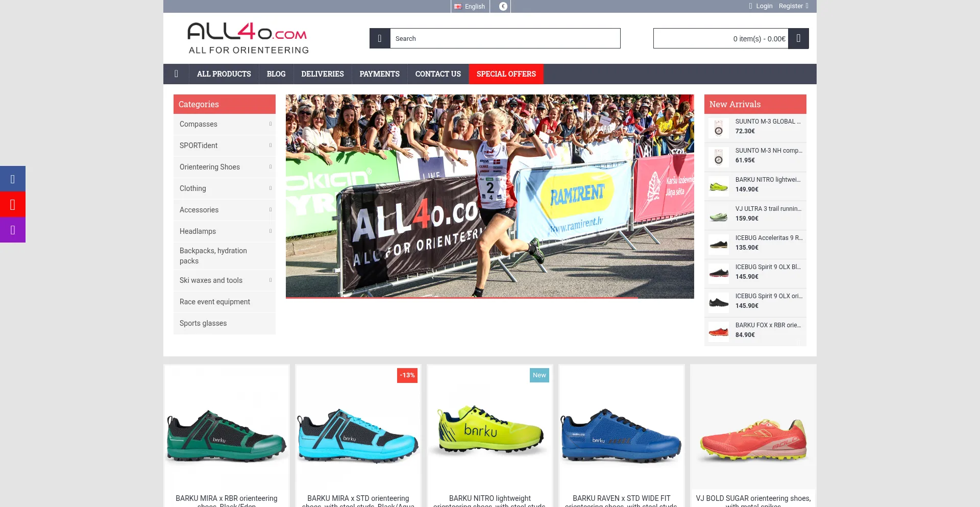Open the ALL PRODUCTS menu
Screen dimensions: 980x507
[224, 74]
